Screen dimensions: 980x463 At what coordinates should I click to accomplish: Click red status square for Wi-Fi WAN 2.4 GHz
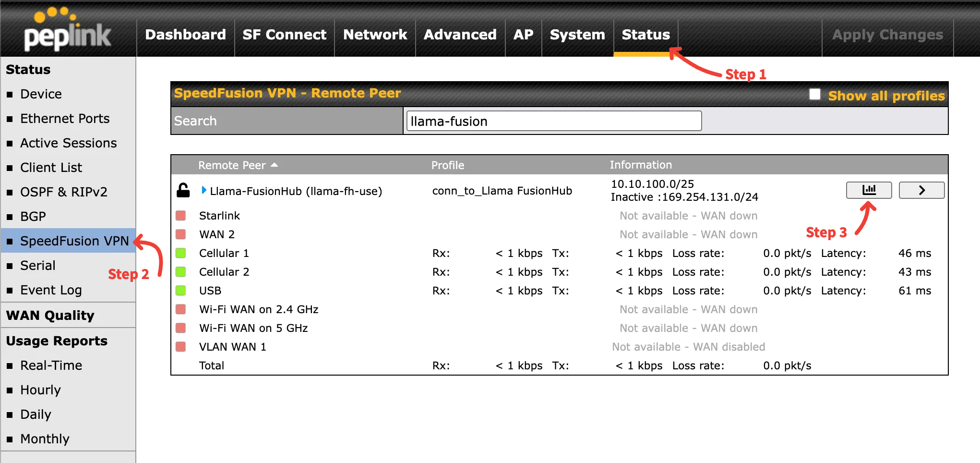coord(181,309)
